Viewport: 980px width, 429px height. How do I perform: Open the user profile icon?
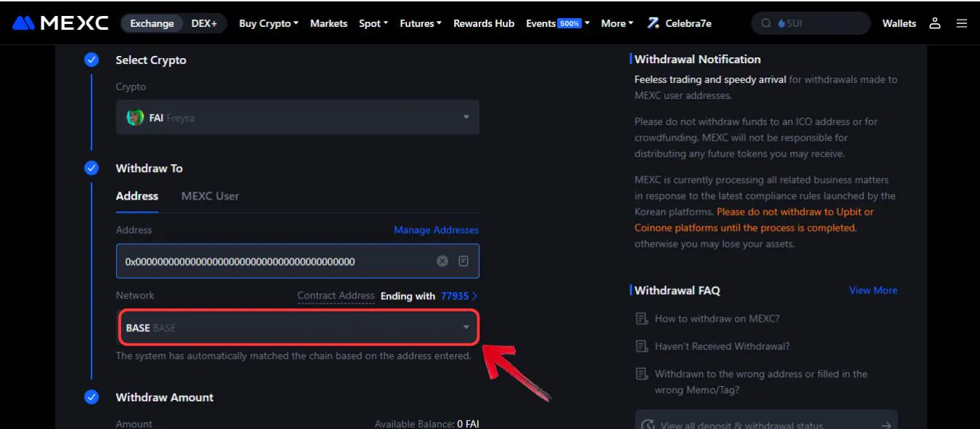coord(935,23)
